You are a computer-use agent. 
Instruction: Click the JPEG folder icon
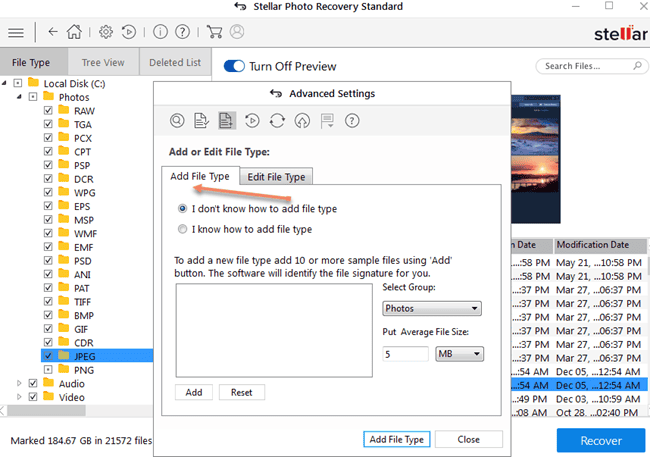63,356
